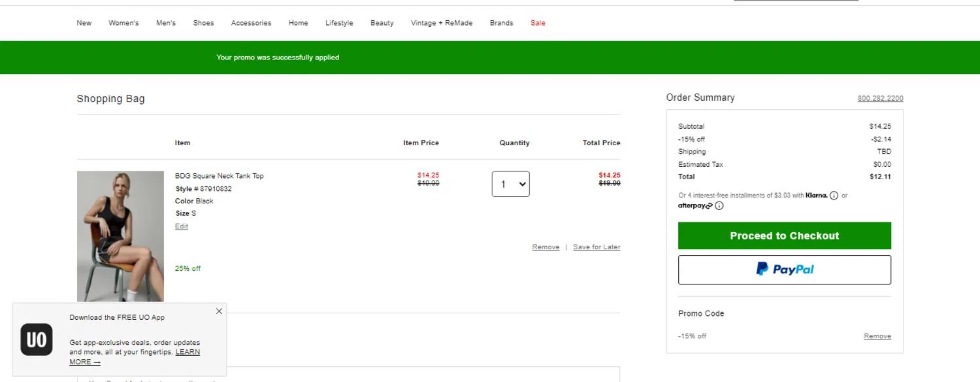The width and height of the screenshot is (980, 382).
Task: Open the Women's menu
Action: (x=123, y=23)
